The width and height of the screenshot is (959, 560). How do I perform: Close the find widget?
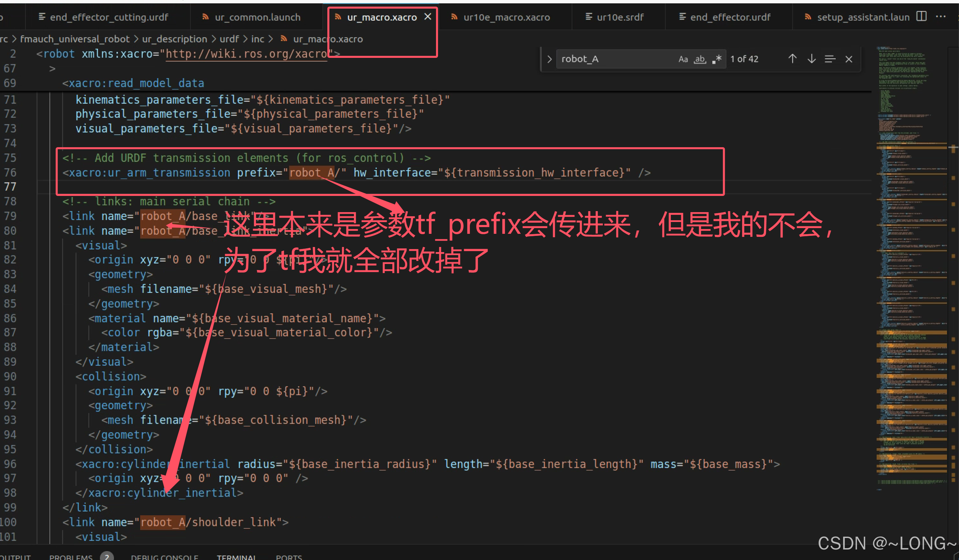pos(849,59)
